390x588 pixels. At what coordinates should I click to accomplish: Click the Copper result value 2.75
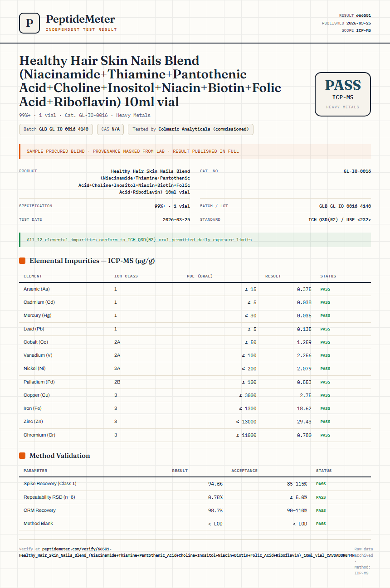(306, 395)
